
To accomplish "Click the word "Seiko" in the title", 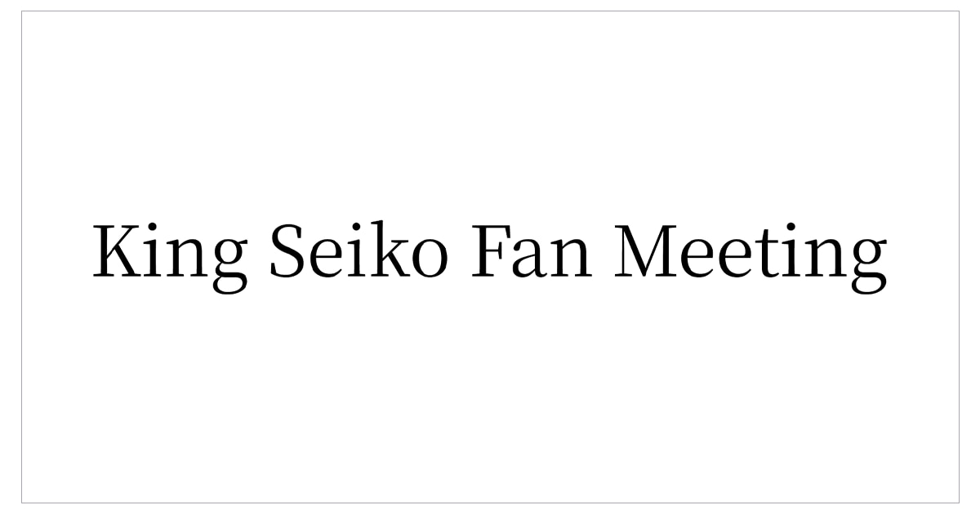I will click(359, 253).
